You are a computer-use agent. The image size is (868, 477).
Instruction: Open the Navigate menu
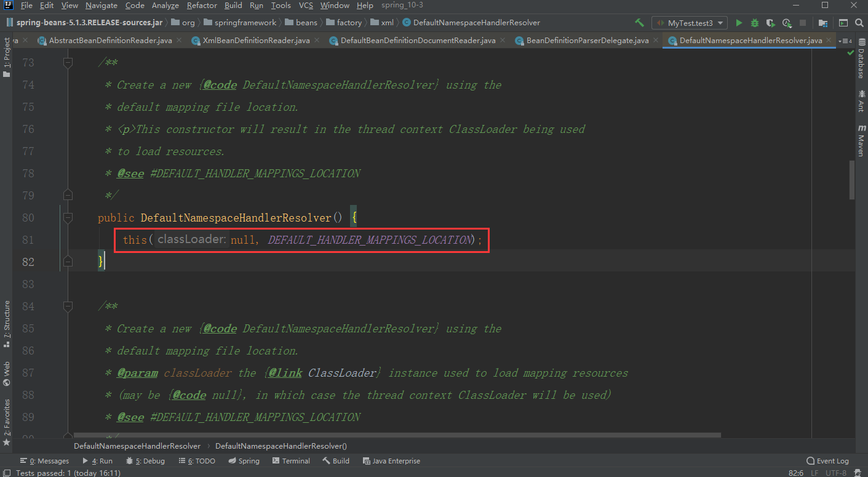pyautogui.click(x=102, y=6)
